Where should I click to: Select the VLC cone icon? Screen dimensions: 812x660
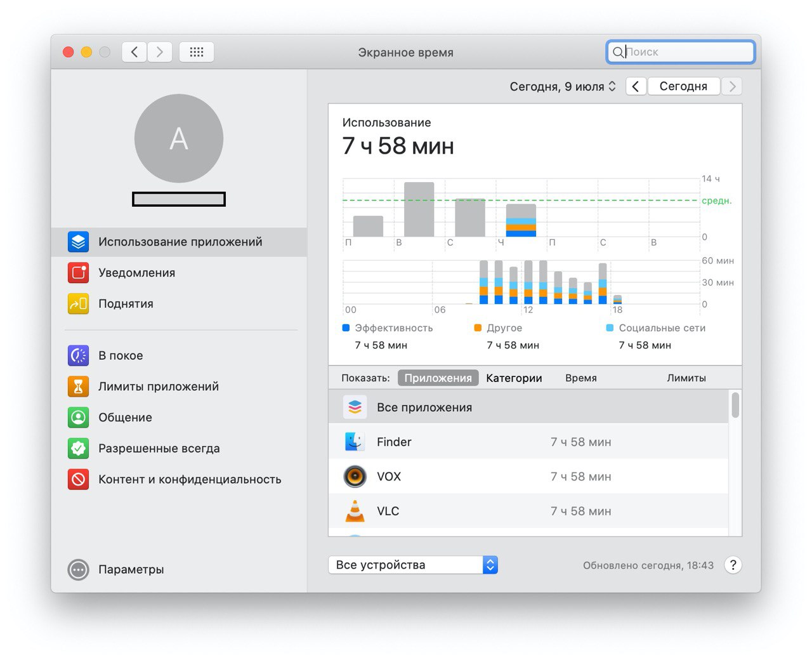355,511
